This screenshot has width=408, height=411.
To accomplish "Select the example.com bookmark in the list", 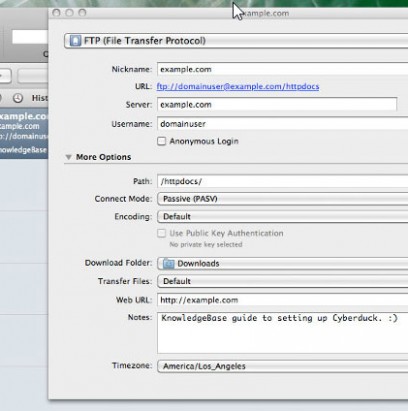I will [24, 133].
